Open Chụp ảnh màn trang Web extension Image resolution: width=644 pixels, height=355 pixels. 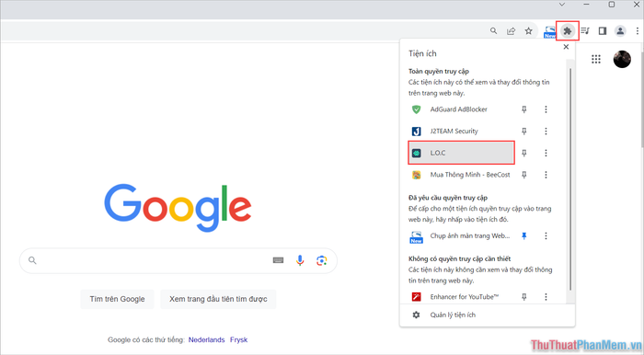(461, 236)
